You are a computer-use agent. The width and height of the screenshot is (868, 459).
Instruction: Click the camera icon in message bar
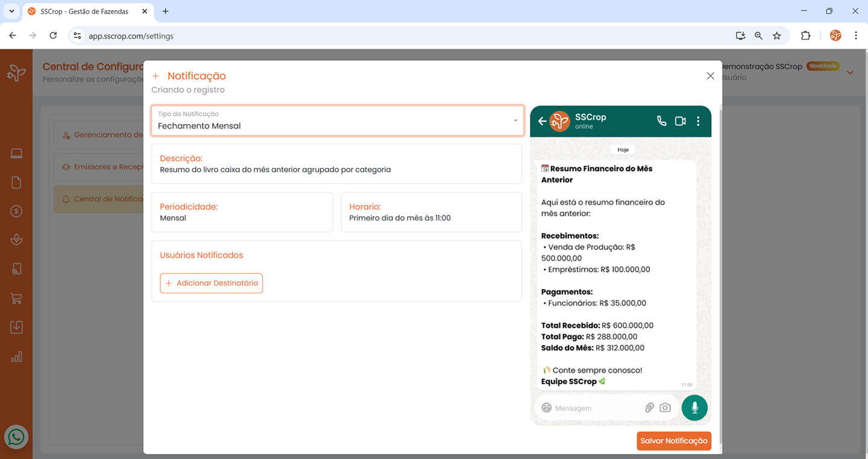665,408
